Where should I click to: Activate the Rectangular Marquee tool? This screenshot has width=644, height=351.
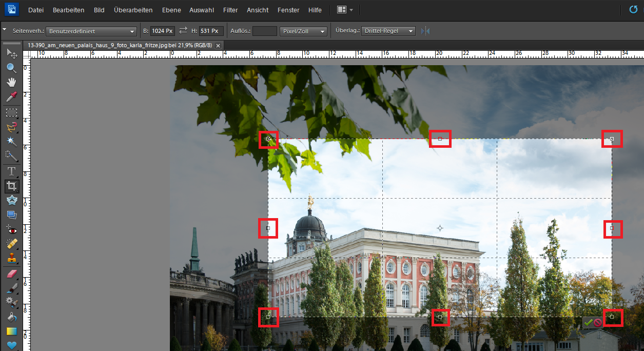(11, 112)
